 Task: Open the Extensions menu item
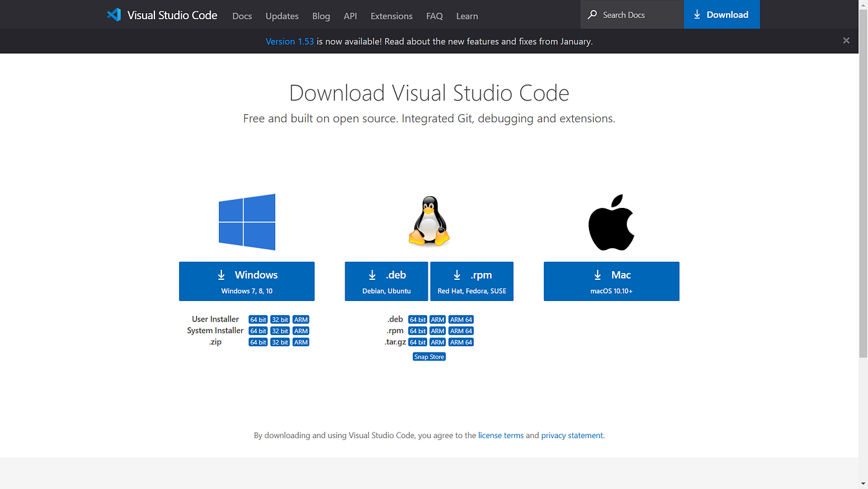point(391,16)
